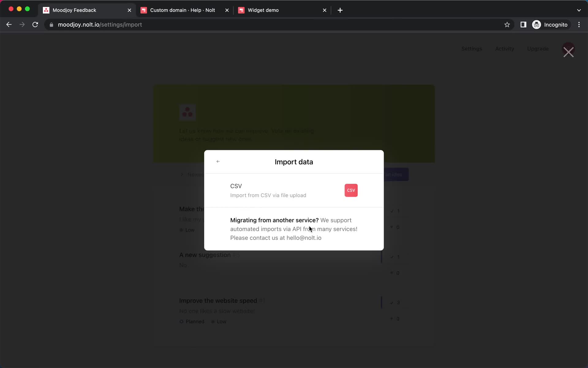Click the Planned status indicator
Image resolution: width=588 pixels, height=368 pixels.
point(192,321)
